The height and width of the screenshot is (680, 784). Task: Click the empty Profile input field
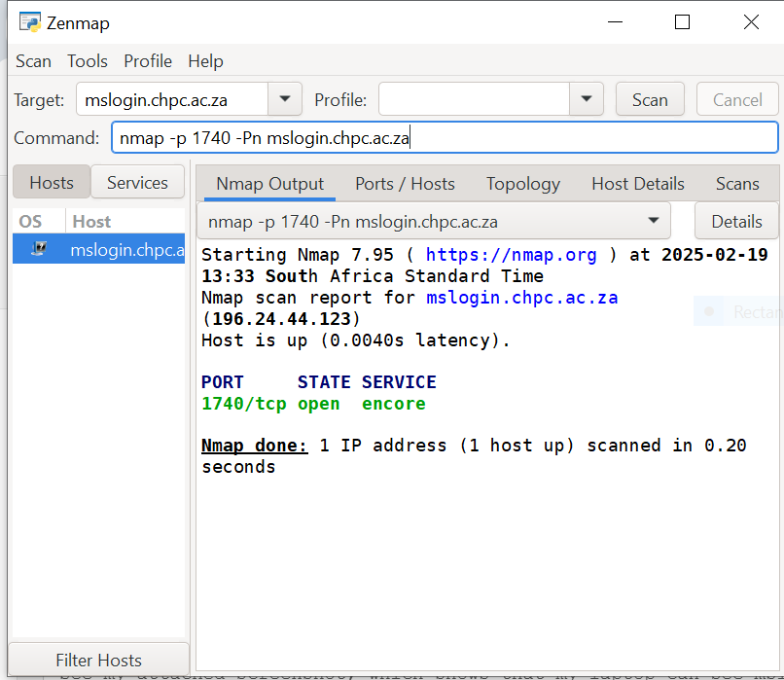pos(474,99)
